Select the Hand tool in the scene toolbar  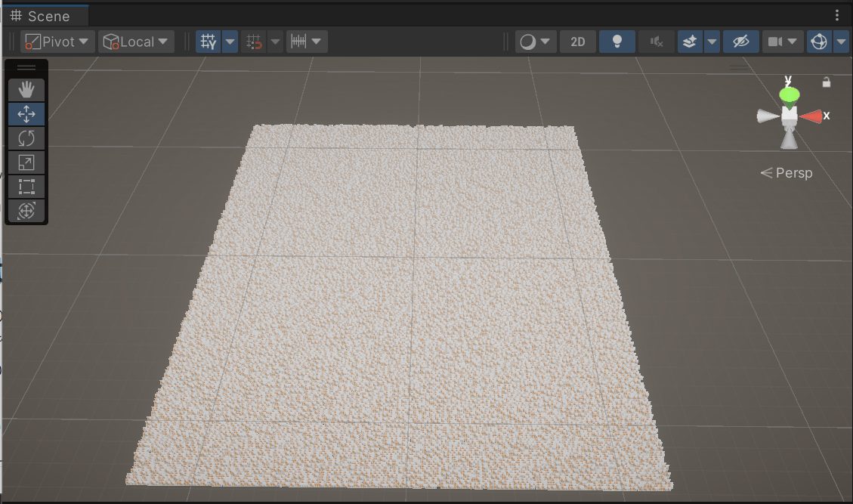pyautogui.click(x=26, y=89)
